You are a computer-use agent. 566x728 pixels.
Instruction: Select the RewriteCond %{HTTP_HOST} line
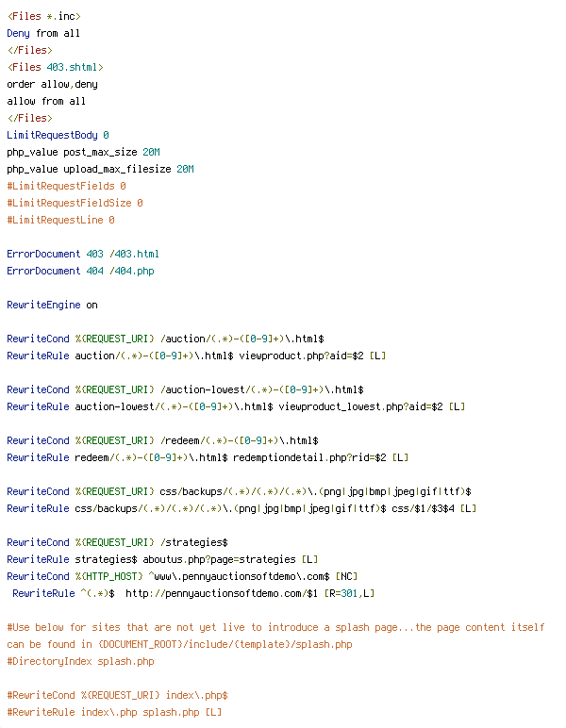click(182, 576)
